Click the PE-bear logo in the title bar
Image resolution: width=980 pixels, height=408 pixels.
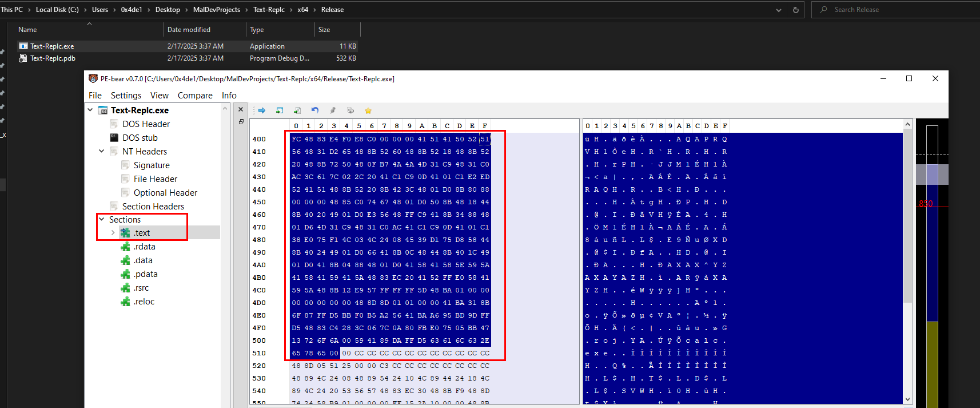(93, 78)
